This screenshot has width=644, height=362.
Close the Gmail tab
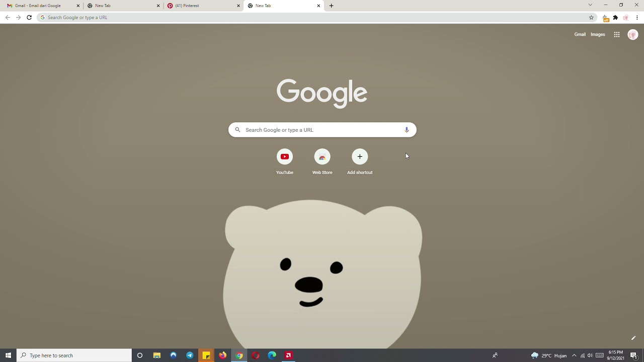tap(78, 6)
